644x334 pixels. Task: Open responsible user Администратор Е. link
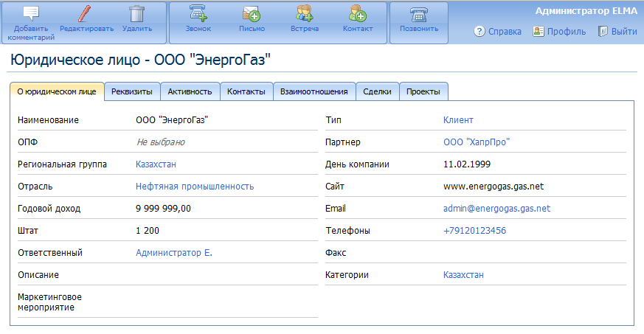tap(174, 253)
